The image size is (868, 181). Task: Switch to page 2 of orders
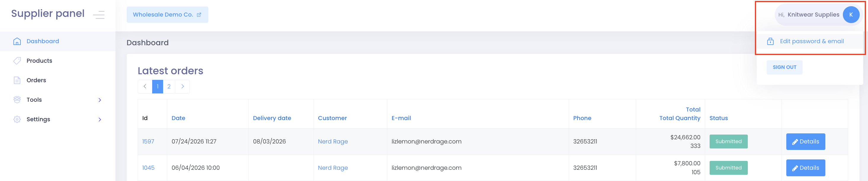pyautogui.click(x=169, y=86)
